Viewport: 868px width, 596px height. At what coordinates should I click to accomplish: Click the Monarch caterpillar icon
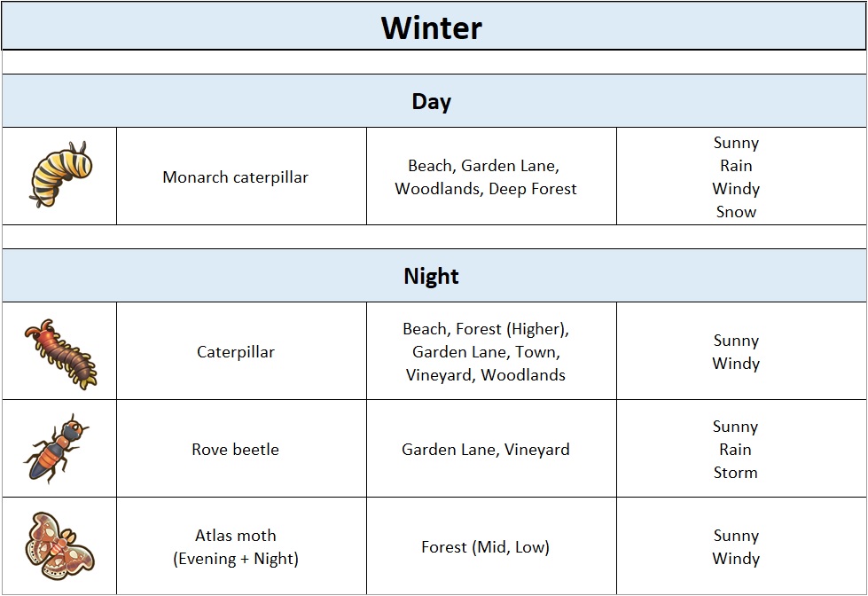59,176
